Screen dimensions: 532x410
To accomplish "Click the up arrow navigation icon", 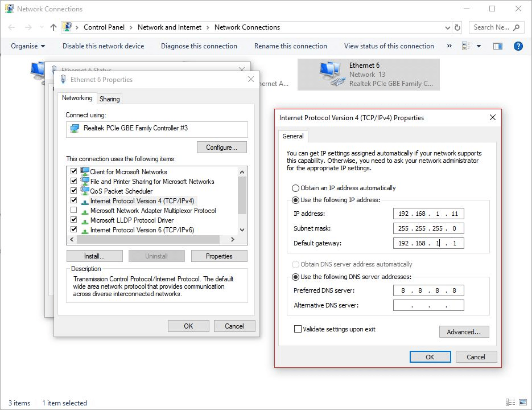I will click(53, 27).
